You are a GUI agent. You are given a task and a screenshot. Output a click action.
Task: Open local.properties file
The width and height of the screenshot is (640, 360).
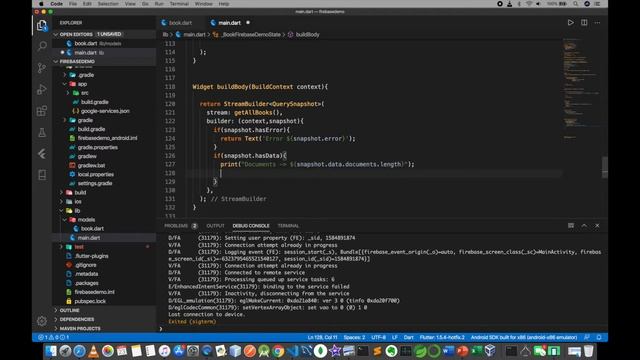tap(96, 174)
